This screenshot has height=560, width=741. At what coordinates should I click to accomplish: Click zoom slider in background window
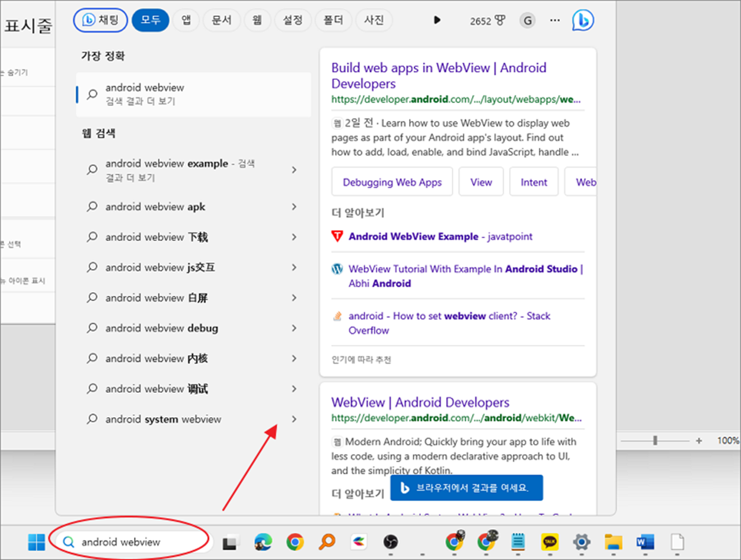[655, 440]
